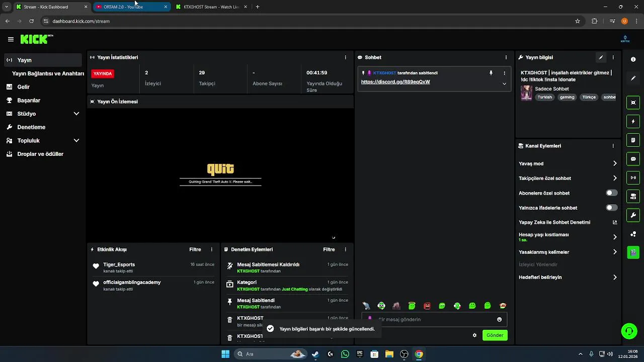Open the Gelir sidebar item

coord(43,87)
